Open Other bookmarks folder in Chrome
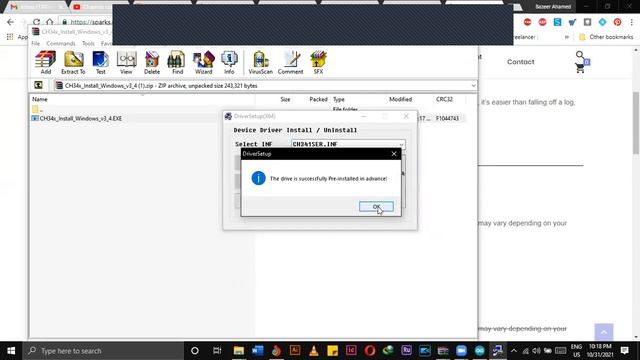Screen dimensions: 640x360 (606, 37)
